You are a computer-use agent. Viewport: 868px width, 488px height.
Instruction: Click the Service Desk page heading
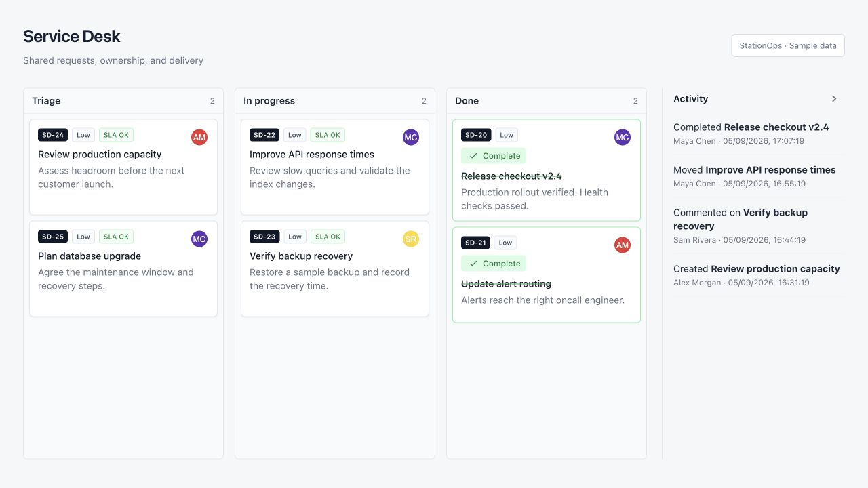pyautogui.click(x=72, y=37)
